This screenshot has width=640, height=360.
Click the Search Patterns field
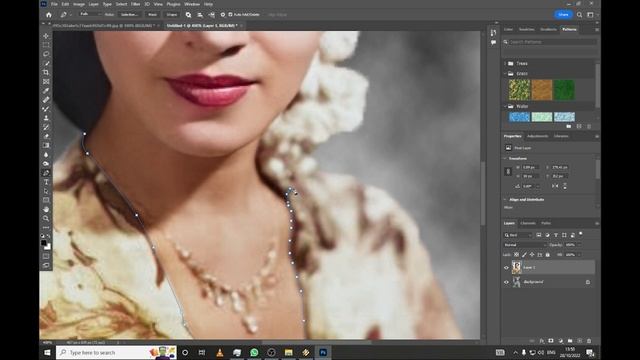(551, 42)
